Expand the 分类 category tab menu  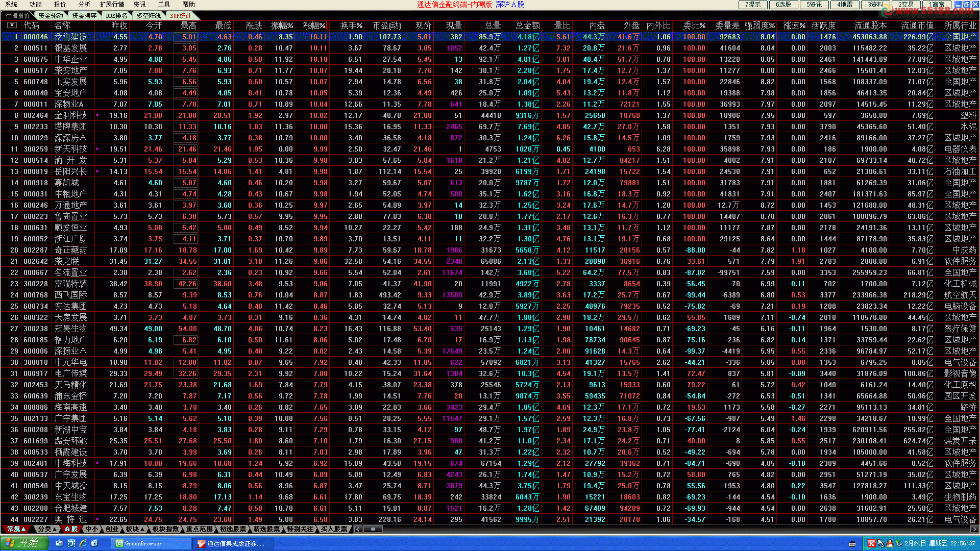pos(47,529)
